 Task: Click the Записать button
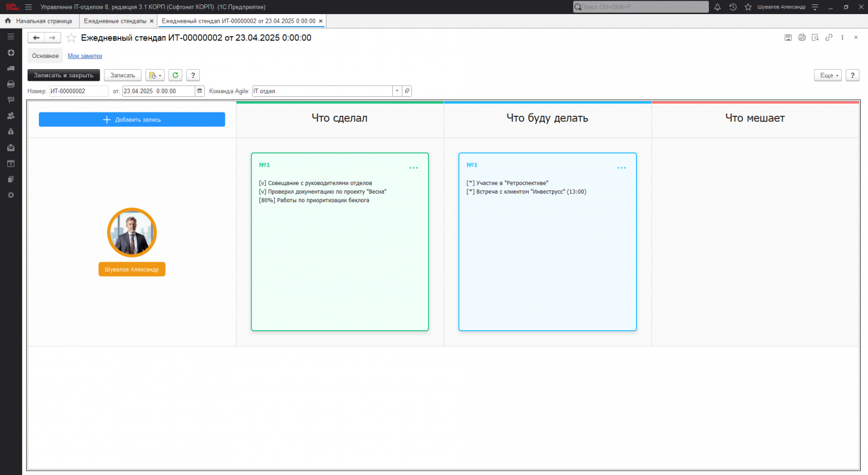(x=122, y=75)
